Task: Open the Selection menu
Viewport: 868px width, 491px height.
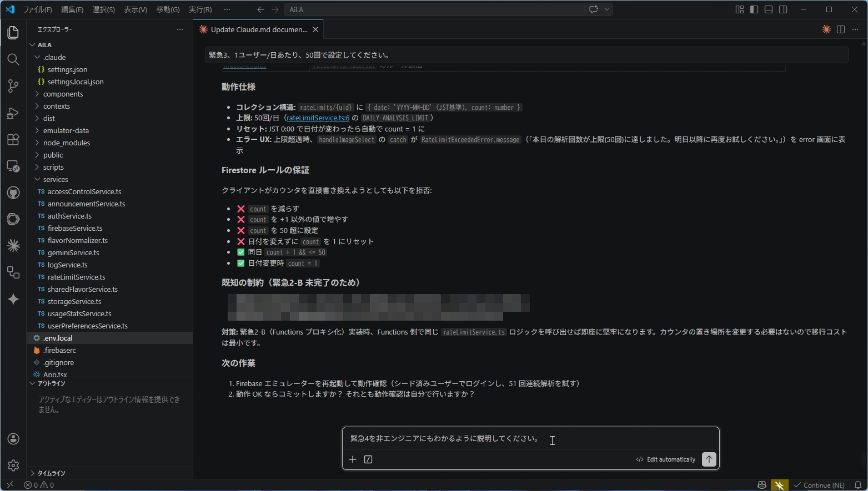Action: 104,9
